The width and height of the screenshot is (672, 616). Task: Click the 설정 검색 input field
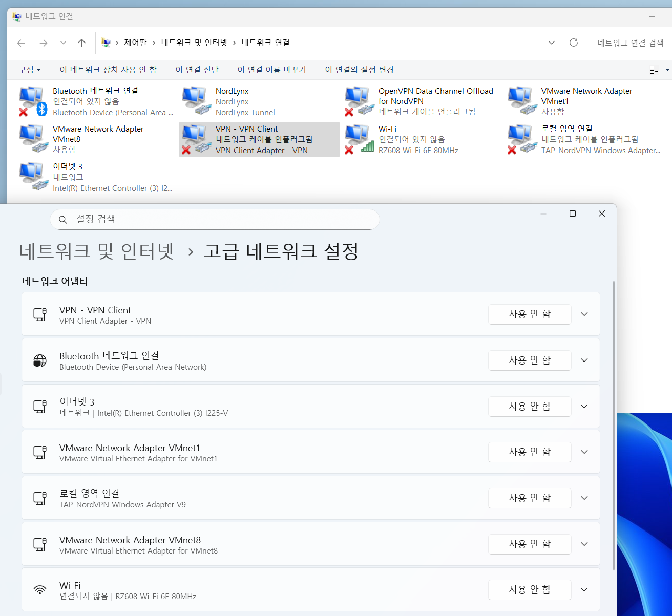coord(215,220)
